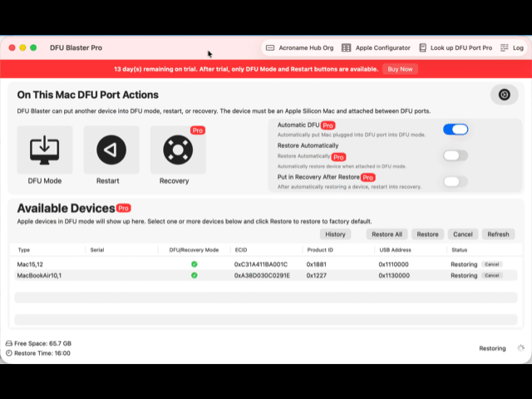This screenshot has width=532, height=399.
Task: Click the Recovery lifebuoy icon
Action: tap(177, 150)
